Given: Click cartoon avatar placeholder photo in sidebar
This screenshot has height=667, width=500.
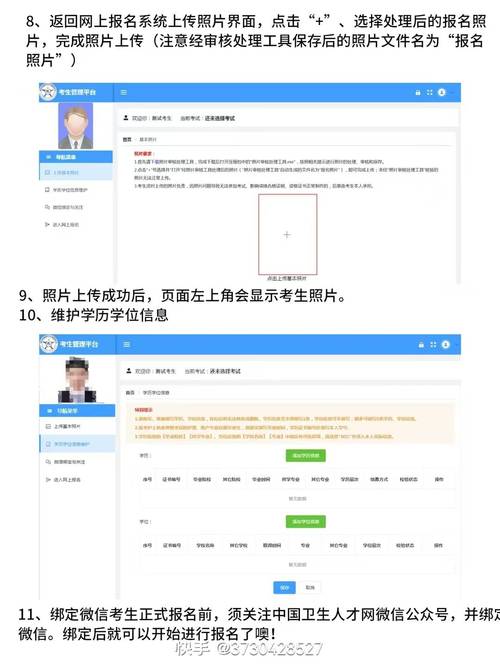Looking at the screenshot, I should pos(75,126).
